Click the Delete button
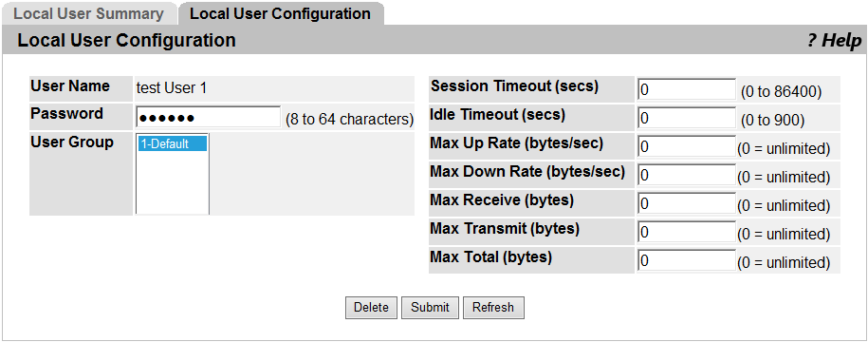This screenshot has width=868, height=342. [x=372, y=308]
